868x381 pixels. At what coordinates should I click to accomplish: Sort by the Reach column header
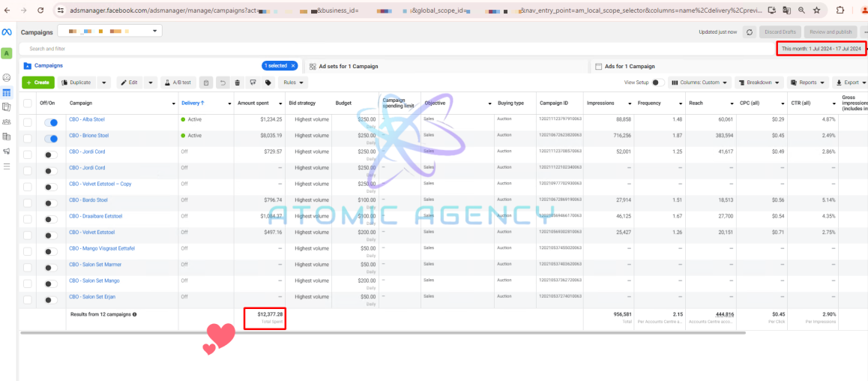696,103
